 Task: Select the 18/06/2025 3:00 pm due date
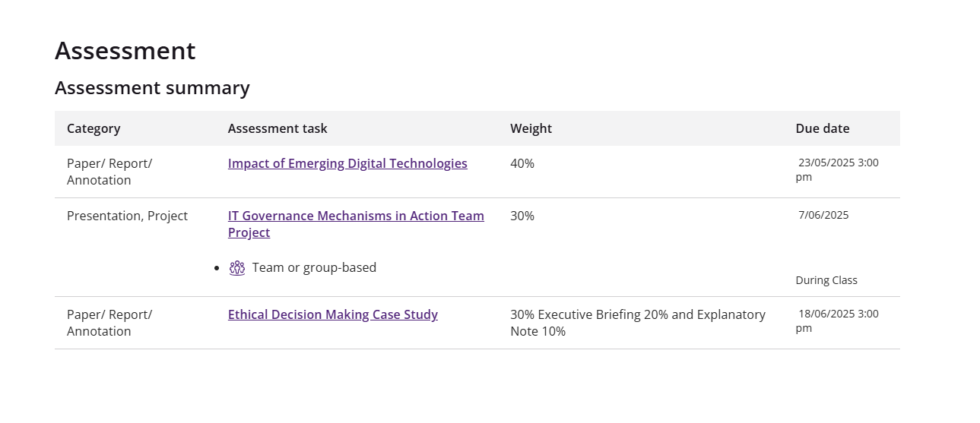pos(837,320)
